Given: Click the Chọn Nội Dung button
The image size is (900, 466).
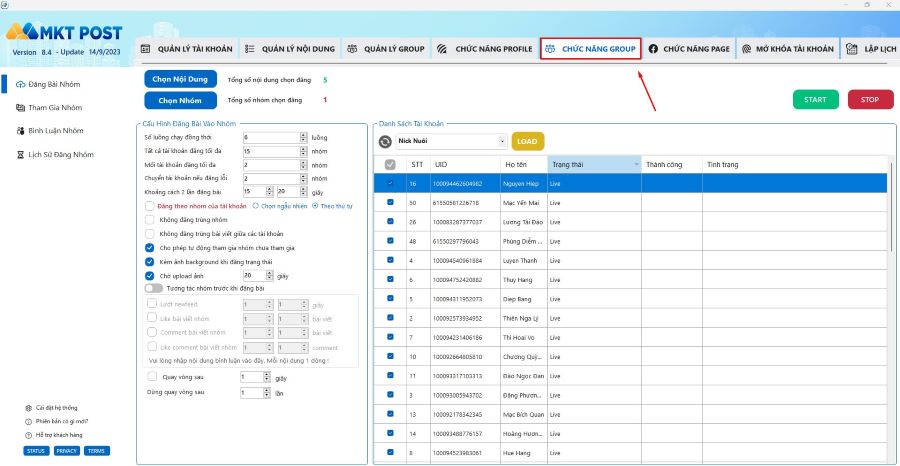Looking at the screenshot, I should pyautogui.click(x=180, y=79).
